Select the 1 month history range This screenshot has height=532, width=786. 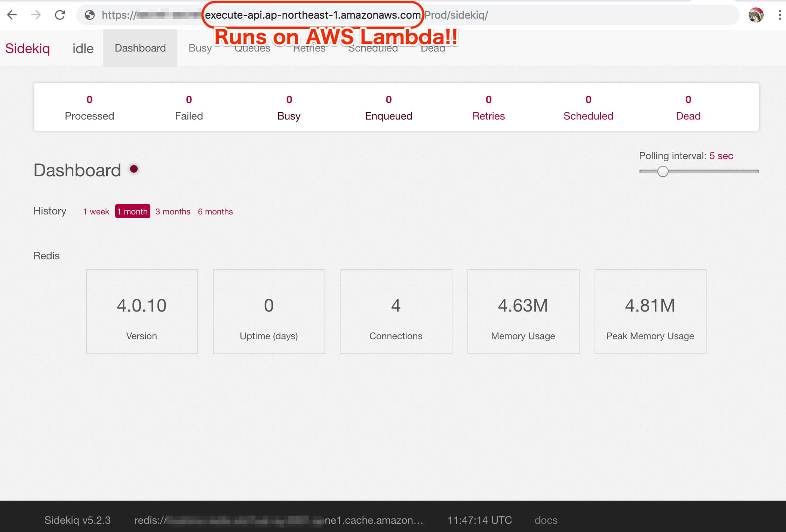coord(132,211)
